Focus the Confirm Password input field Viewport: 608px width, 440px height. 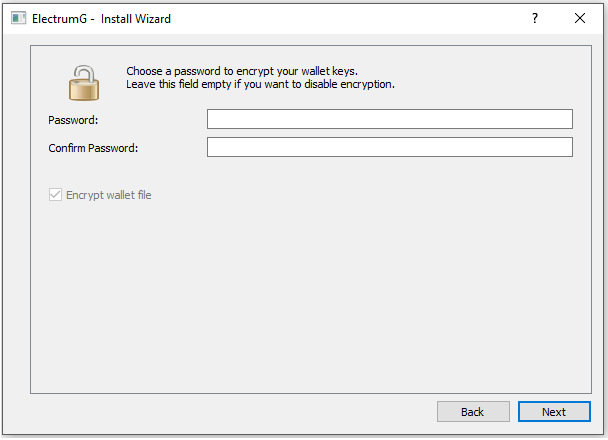click(x=389, y=148)
